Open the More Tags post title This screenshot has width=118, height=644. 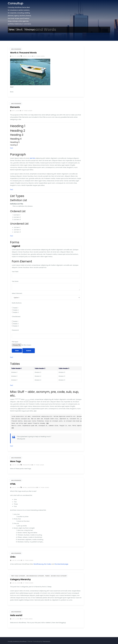coord(16,462)
